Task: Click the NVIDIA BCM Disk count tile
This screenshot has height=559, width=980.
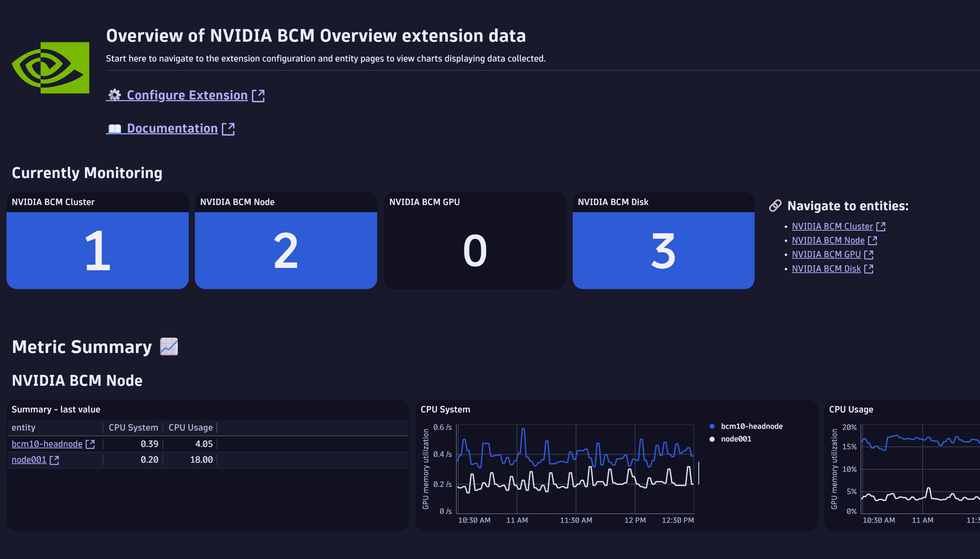Action: pos(663,240)
